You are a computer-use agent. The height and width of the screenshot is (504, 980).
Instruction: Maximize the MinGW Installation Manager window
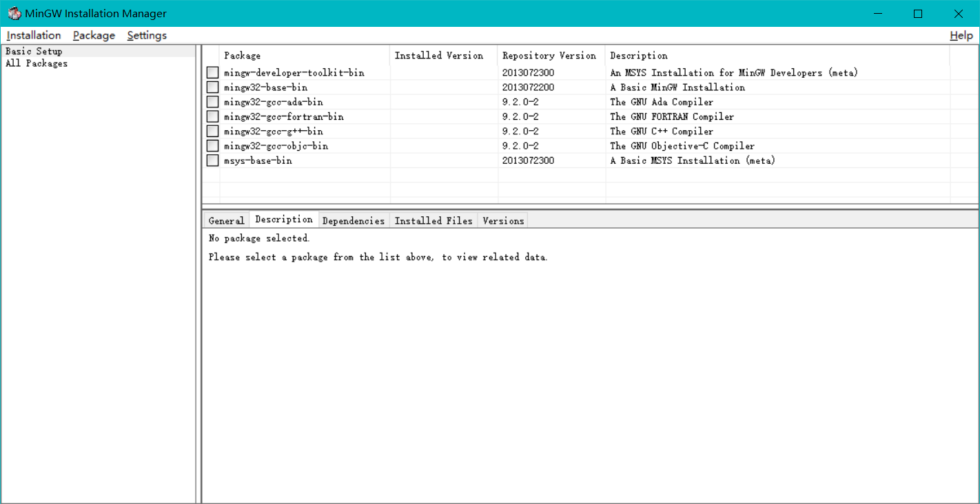(918, 14)
